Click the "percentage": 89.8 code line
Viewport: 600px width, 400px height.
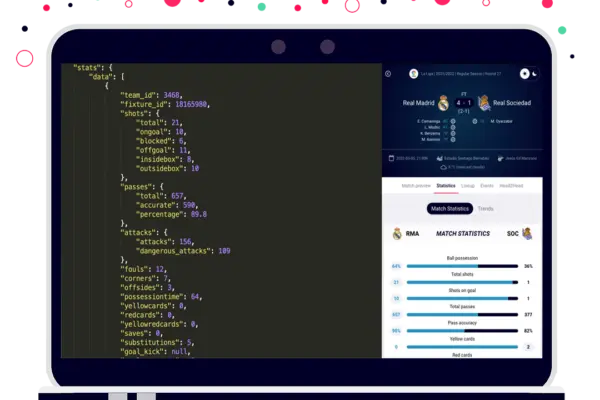tap(171, 214)
